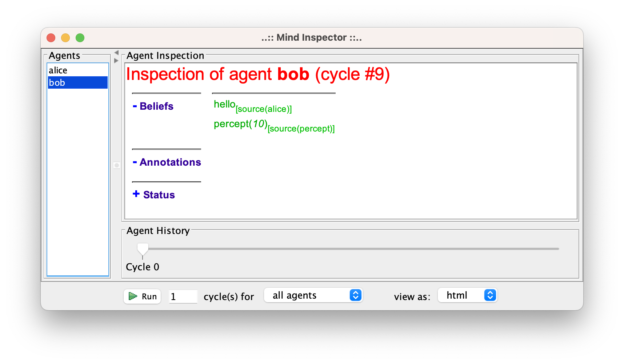Close the Mind Inspector window

[x=51, y=38]
